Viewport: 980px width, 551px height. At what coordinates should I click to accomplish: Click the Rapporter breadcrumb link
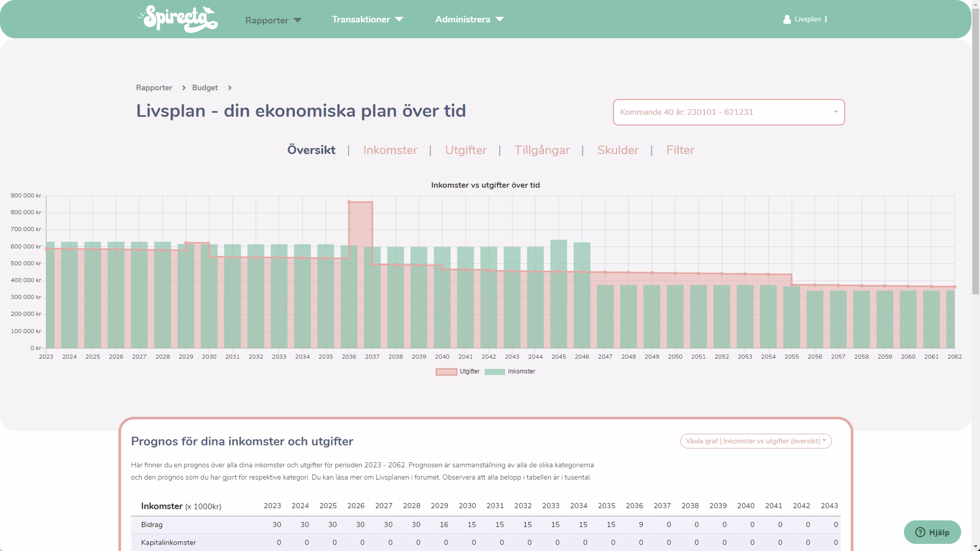154,88
